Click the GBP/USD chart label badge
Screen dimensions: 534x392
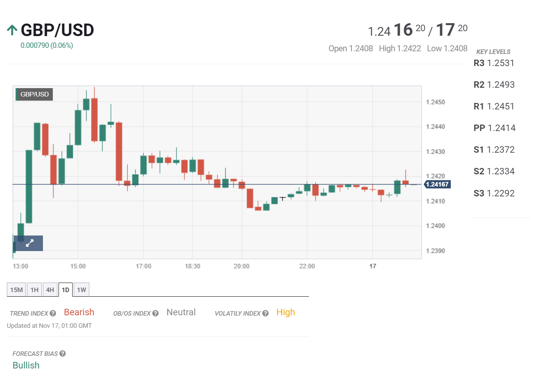click(34, 94)
